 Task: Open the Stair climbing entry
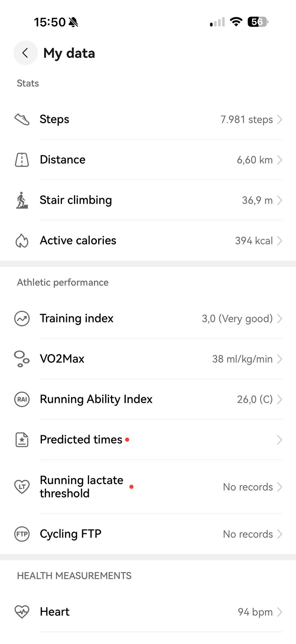point(76,200)
